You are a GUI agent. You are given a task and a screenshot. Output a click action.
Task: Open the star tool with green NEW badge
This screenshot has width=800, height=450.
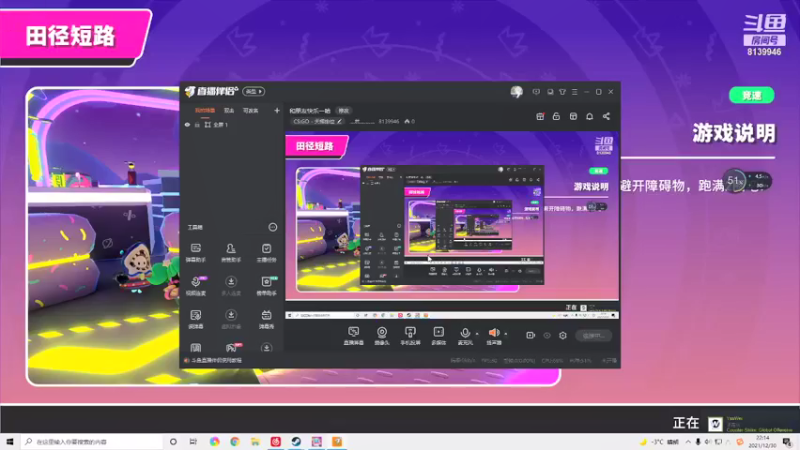[x=266, y=286]
